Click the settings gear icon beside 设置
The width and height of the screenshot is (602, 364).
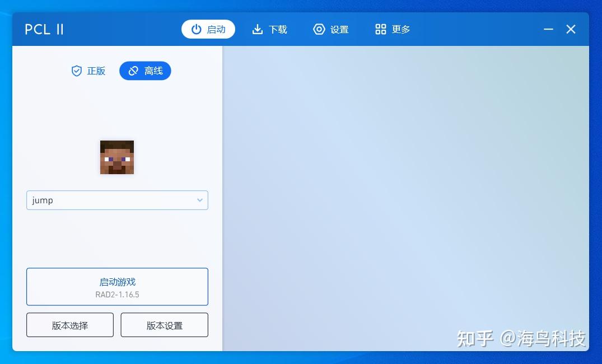[319, 29]
